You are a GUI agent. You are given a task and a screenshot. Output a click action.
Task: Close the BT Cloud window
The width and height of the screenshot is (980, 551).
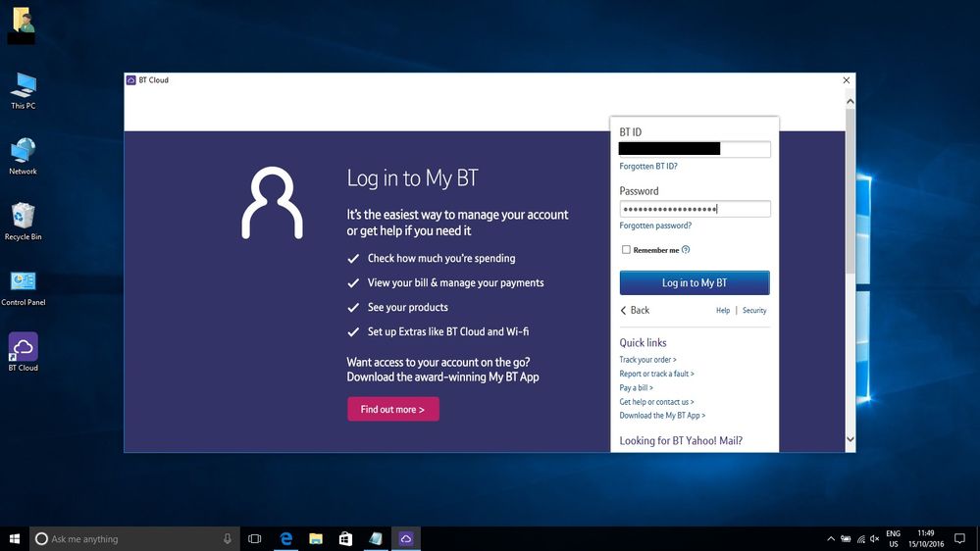[847, 80]
